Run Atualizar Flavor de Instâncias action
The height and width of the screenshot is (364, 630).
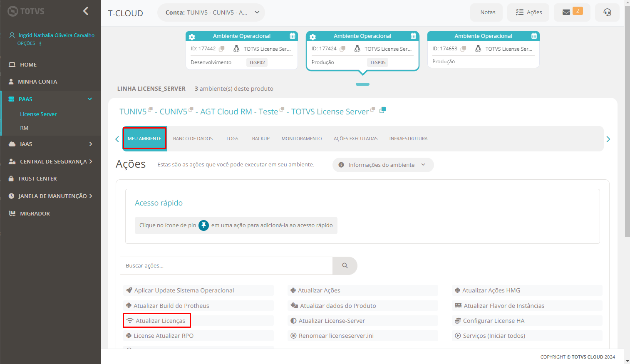(527, 306)
